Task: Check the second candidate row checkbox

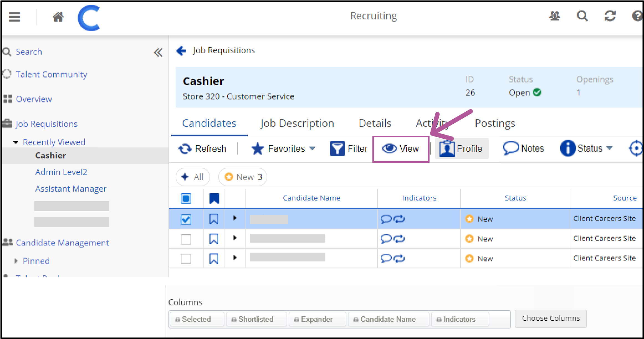Action: [x=186, y=239]
